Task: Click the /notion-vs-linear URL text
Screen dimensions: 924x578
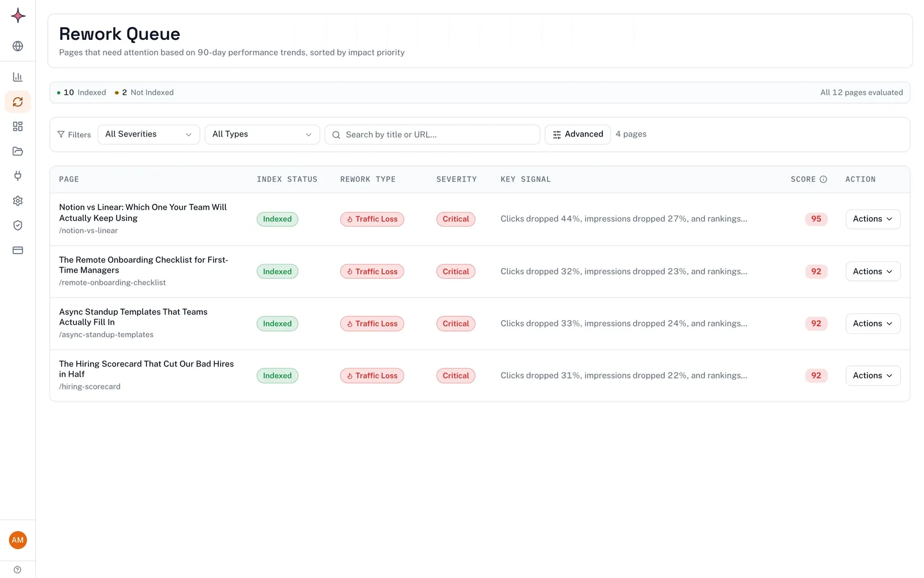Action: click(x=88, y=231)
